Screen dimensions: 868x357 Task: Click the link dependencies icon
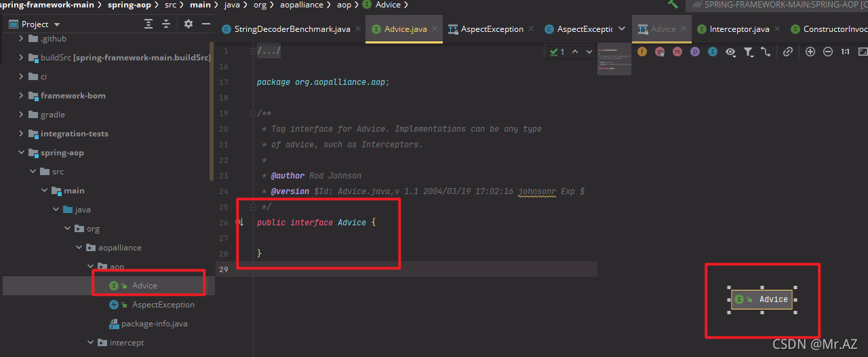tap(788, 52)
